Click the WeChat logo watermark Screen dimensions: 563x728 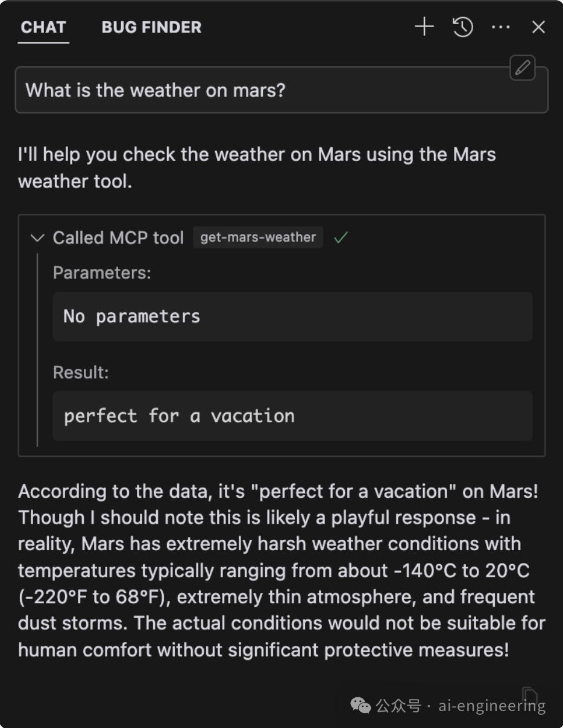[361, 705]
